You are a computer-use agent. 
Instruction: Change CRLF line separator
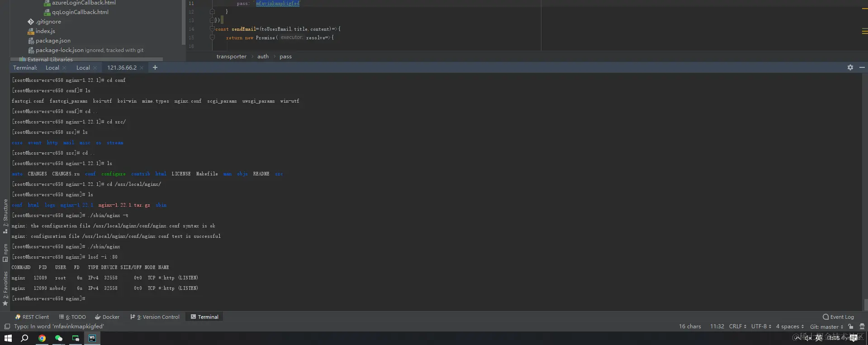(737, 326)
